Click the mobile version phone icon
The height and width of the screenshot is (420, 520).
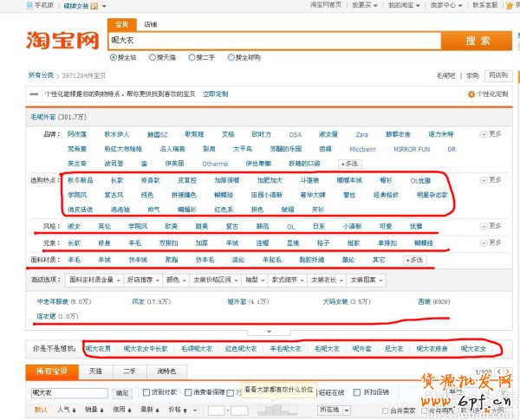click(29, 4)
